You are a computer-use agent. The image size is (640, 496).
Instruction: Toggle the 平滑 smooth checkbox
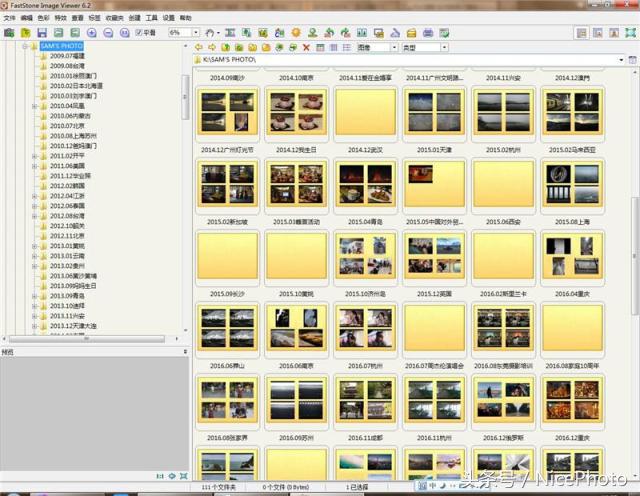(x=139, y=33)
